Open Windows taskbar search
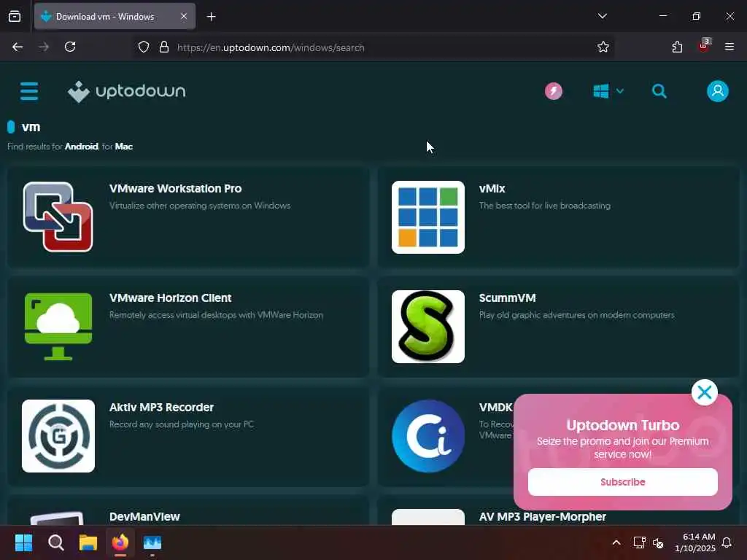Screen dimensions: 747x560 (55, 542)
